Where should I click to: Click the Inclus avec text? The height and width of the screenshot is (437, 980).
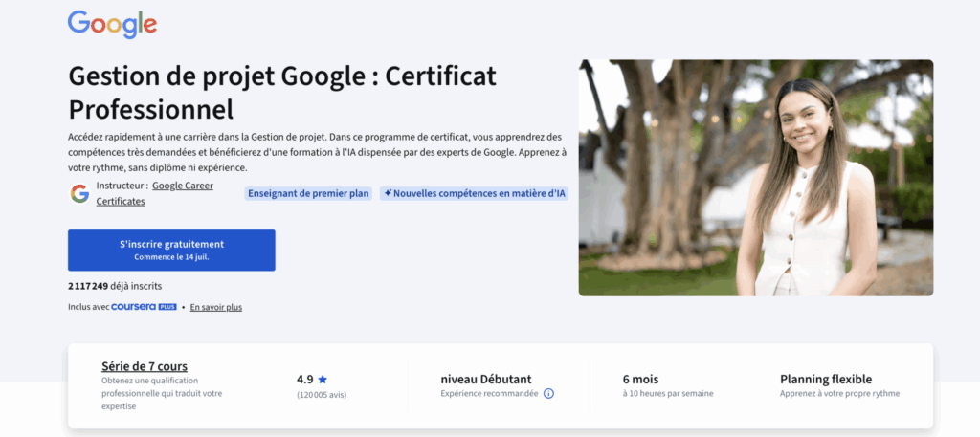(89, 307)
